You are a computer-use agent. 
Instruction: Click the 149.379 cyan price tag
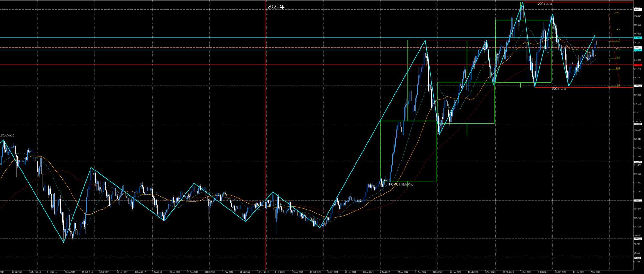638,50
